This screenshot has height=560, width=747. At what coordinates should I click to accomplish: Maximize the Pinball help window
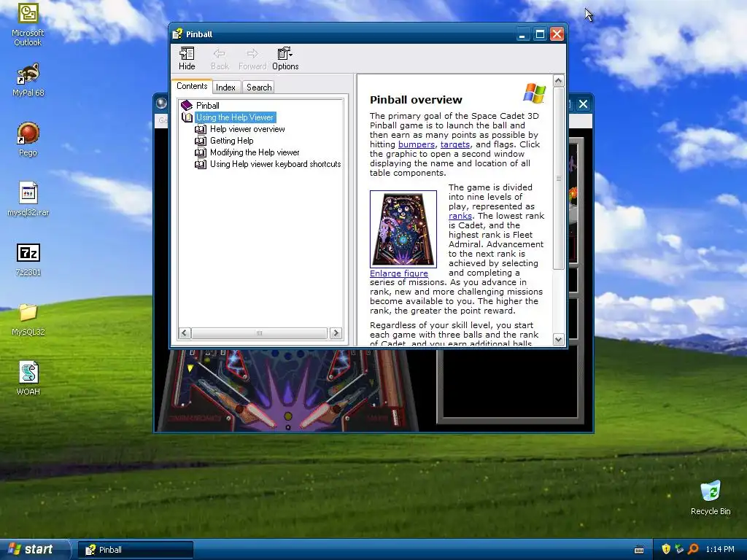point(540,34)
